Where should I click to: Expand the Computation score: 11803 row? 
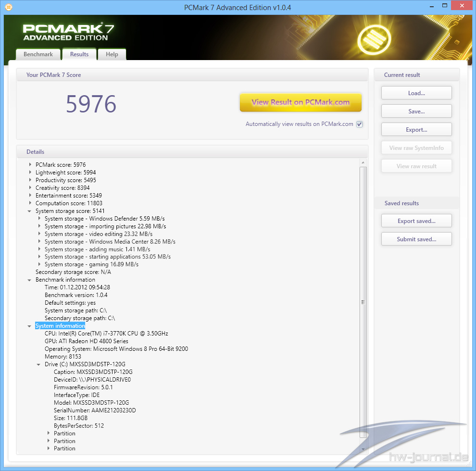(x=30, y=203)
